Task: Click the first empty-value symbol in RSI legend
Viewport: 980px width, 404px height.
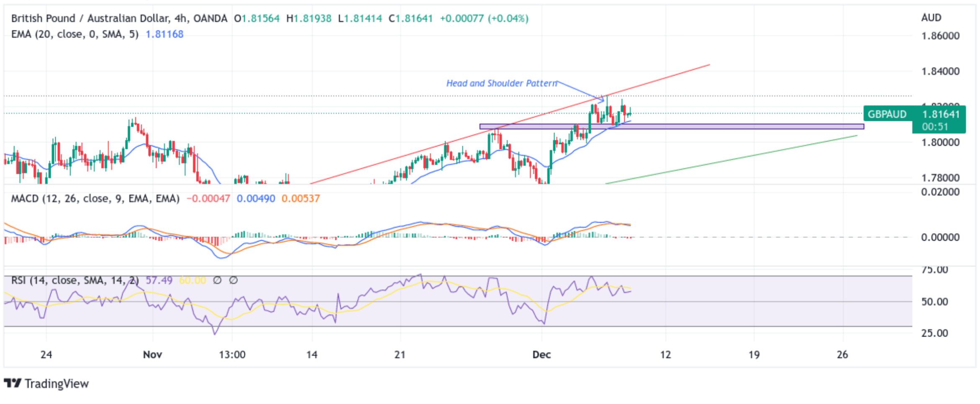Action: coord(217,280)
